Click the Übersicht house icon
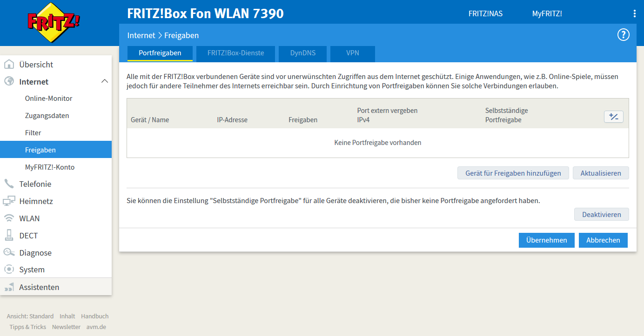Viewport: 644px width, 336px height. point(9,64)
